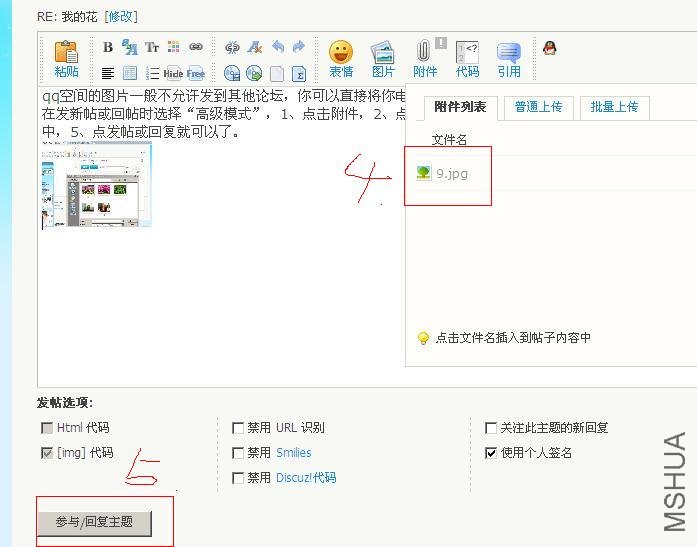
Task: Open the font size (Tт) dropdown
Action: 152,47
